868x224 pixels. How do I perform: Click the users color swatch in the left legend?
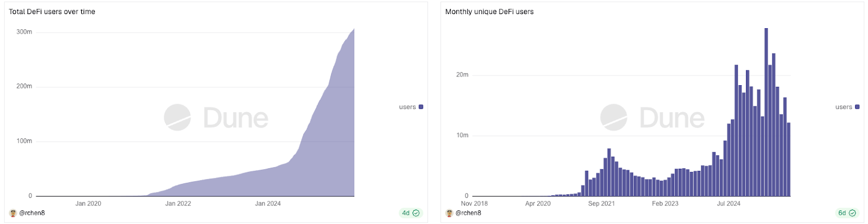(x=421, y=107)
